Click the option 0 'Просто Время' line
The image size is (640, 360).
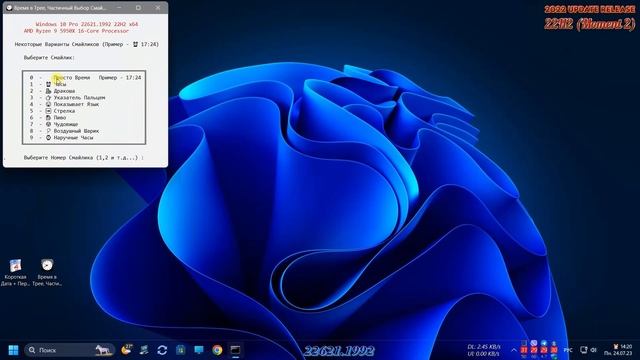pos(85,78)
